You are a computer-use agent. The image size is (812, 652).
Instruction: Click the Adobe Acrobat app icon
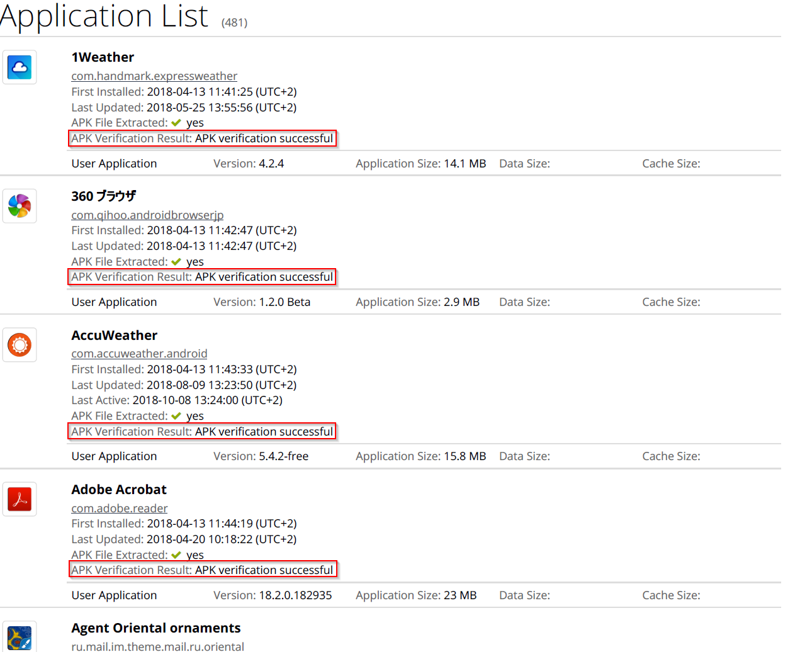[x=20, y=499]
